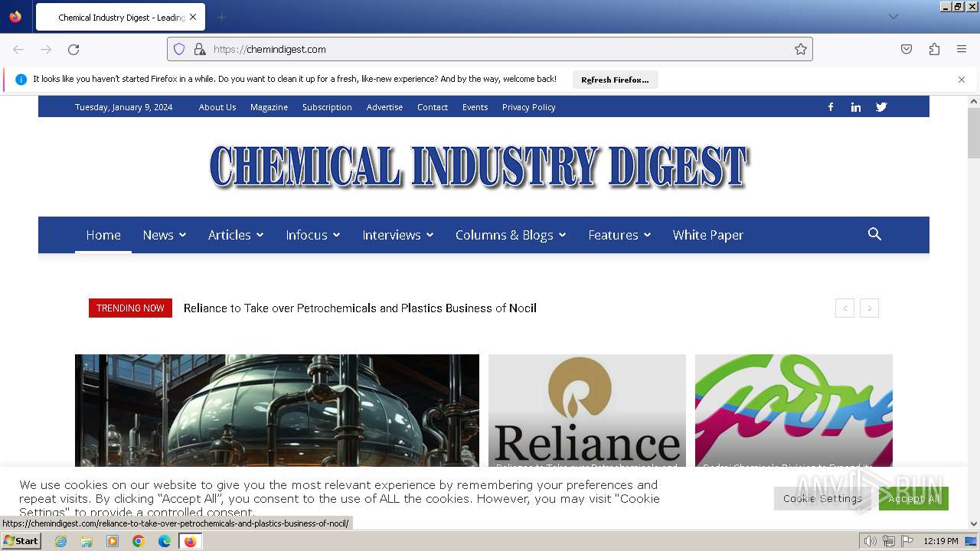Open the Save to Pocket icon

(x=906, y=49)
